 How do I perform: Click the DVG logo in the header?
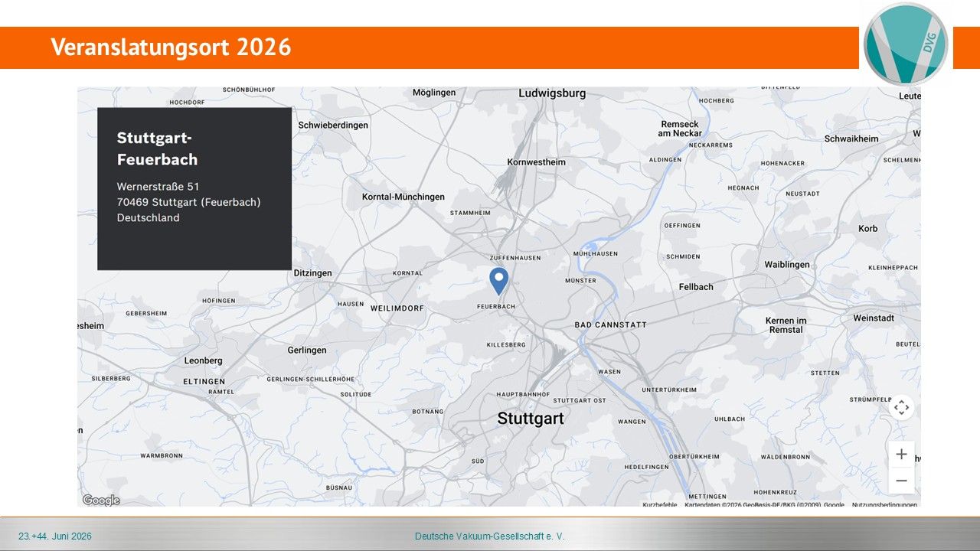coord(906,44)
